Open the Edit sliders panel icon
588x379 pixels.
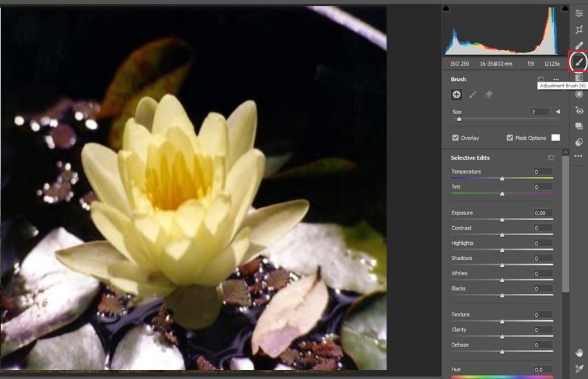(579, 13)
